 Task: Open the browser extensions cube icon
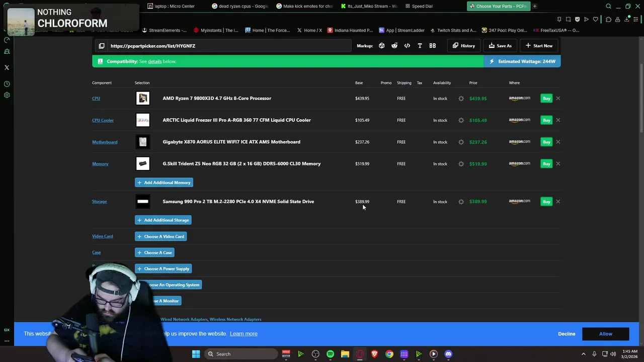pos(608,19)
